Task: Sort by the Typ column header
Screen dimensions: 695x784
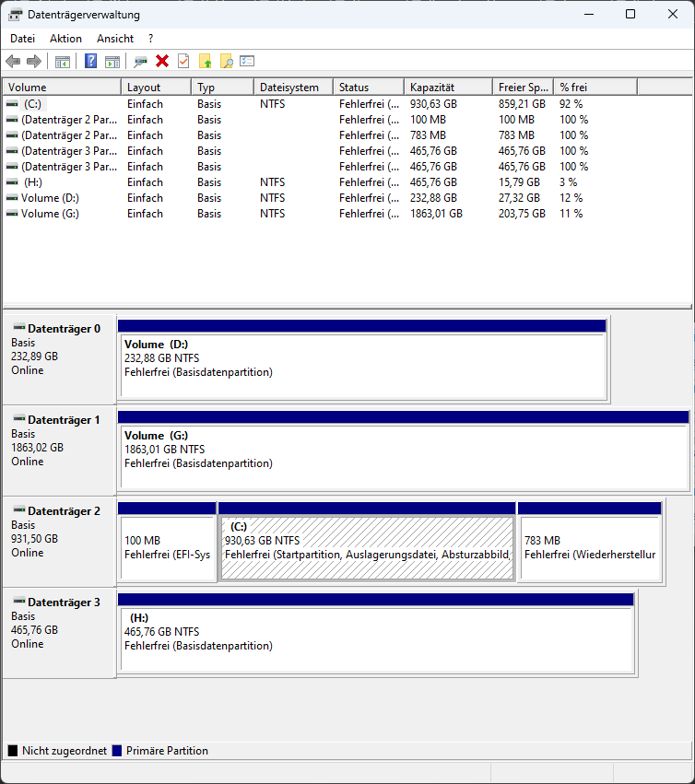Action: pyautogui.click(x=223, y=87)
